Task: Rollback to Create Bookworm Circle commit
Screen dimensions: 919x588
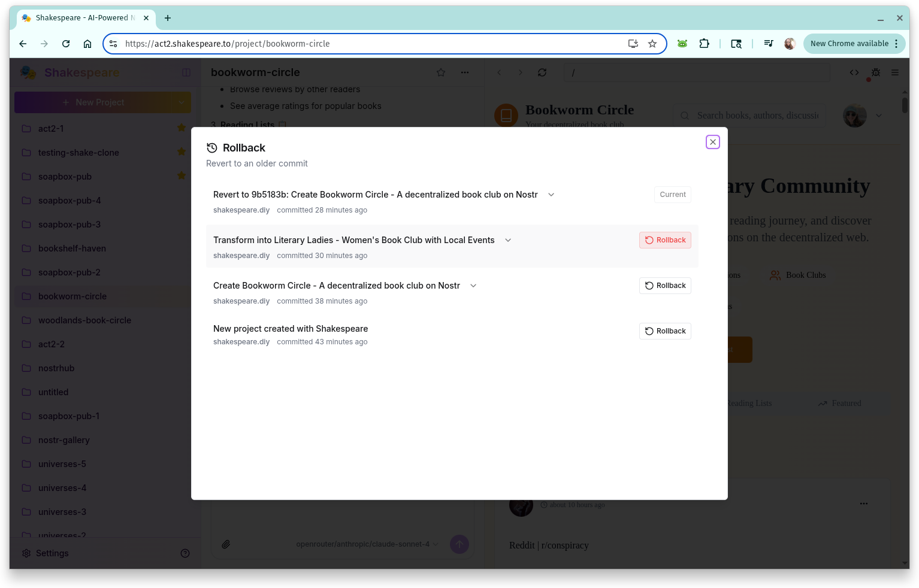Action: coord(665,286)
